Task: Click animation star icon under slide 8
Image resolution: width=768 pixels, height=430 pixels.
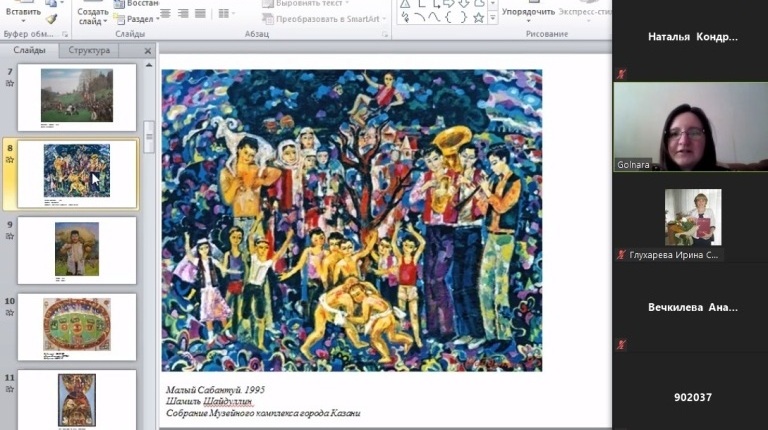Action: (x=10, y=160)
